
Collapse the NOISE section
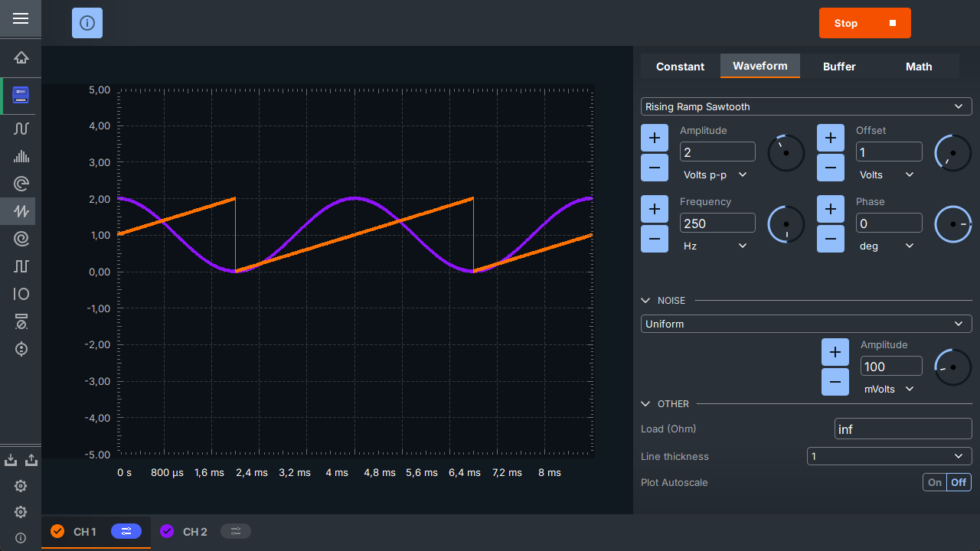(646, 301)
